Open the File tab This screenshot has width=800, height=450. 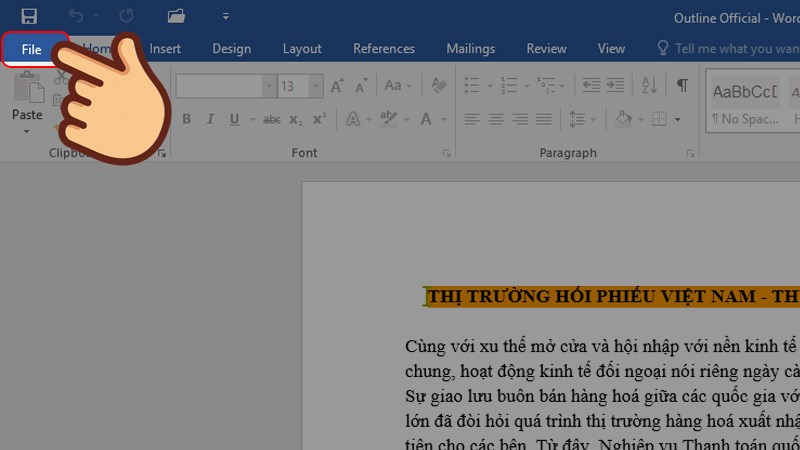(32, 48)
